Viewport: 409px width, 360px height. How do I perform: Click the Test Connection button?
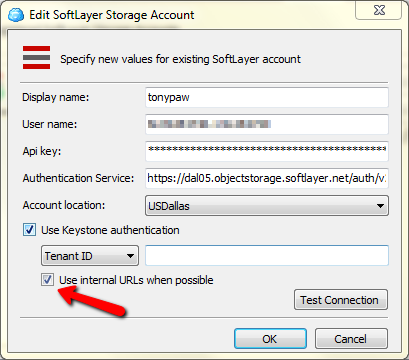click(x=341, y=300)
